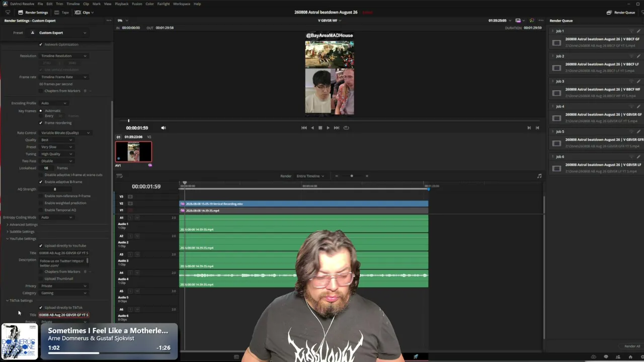Uncheck Upload directly to TikTok
Screen dimensions: 644x362
click(41, 308)
